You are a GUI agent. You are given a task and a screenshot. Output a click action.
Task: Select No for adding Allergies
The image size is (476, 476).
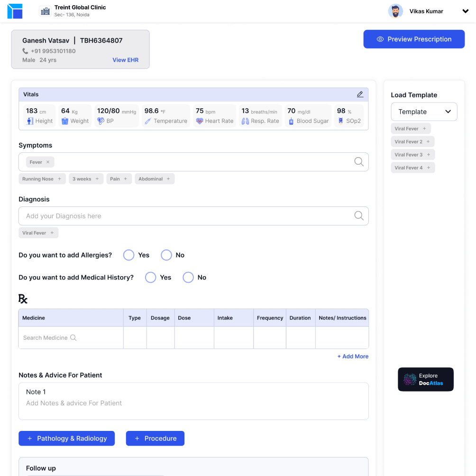pyautogui.click(x=166, y=255)
